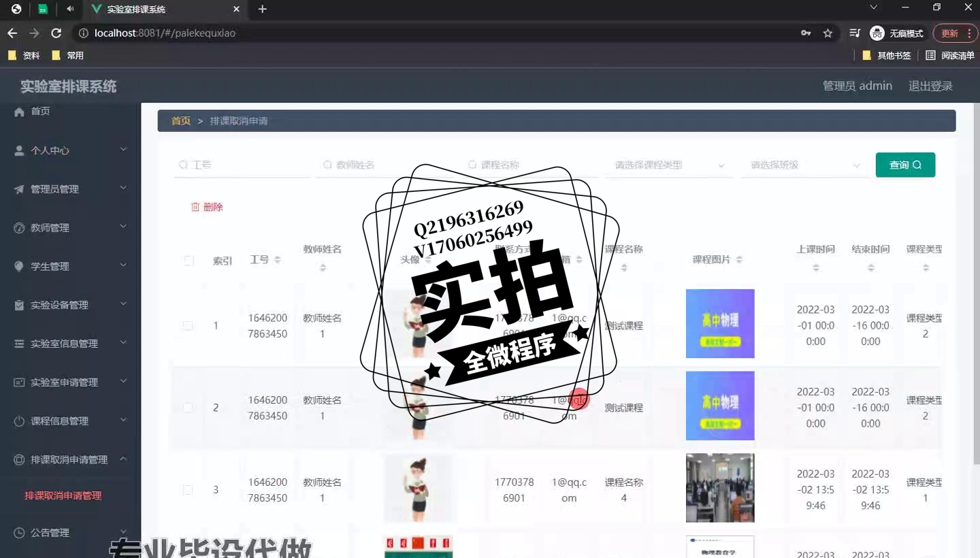Click the 学生管理 sidebar icon
Viewport: 980px width, 558px height.
(19, 266)
